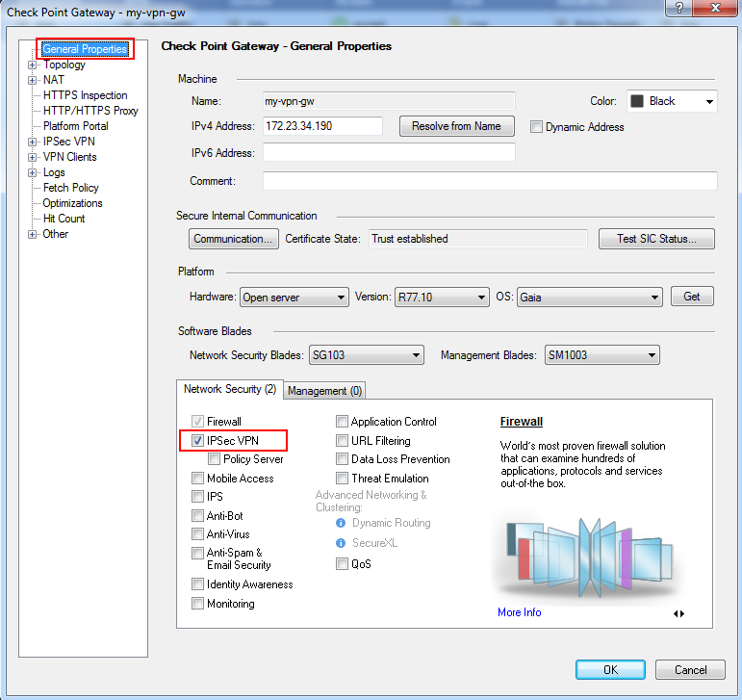The image size is (742, 700).
Task: Enable Anti-Spam & Email Security
Action: [x=197, y=553]
